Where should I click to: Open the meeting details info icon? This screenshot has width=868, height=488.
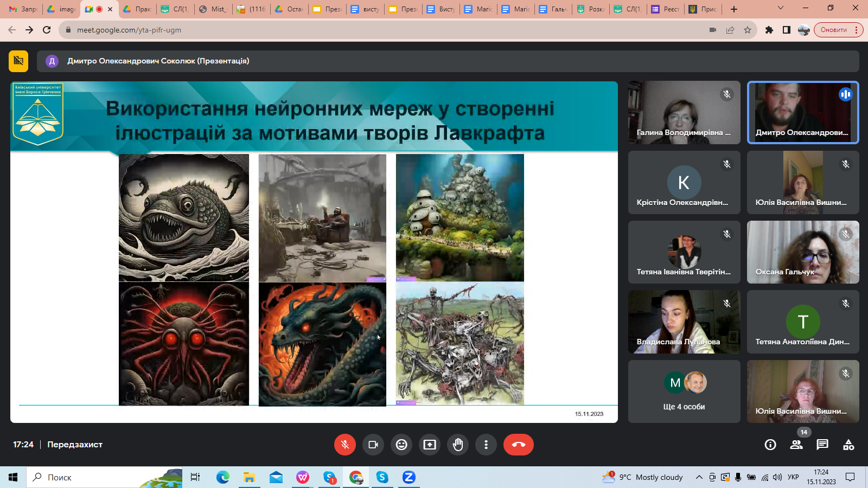pyautogui.click(x=770, y=445)
